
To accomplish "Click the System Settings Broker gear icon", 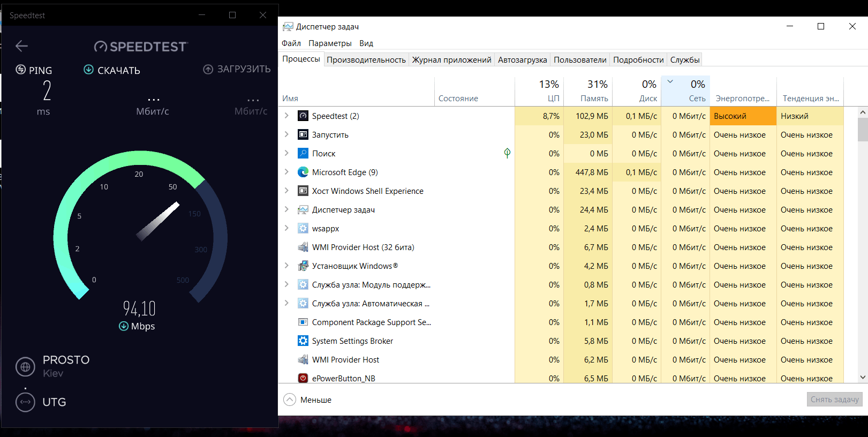I will pos(303,341).
